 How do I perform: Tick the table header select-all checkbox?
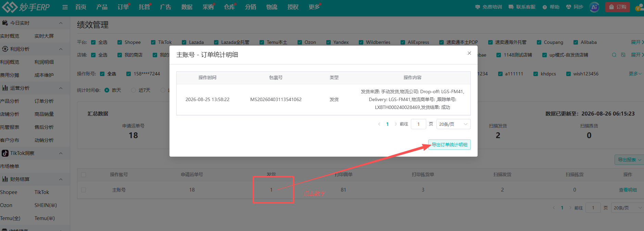pyautogui.click(x=84, y=175)
